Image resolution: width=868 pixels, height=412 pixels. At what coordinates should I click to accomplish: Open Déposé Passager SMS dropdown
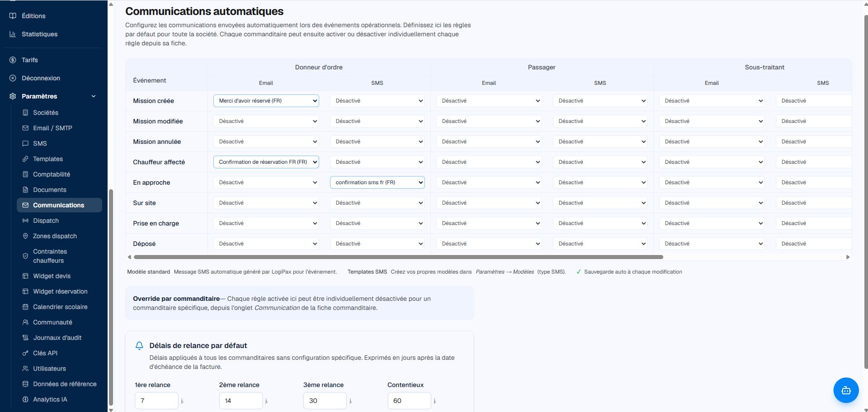tap(600, 244)
